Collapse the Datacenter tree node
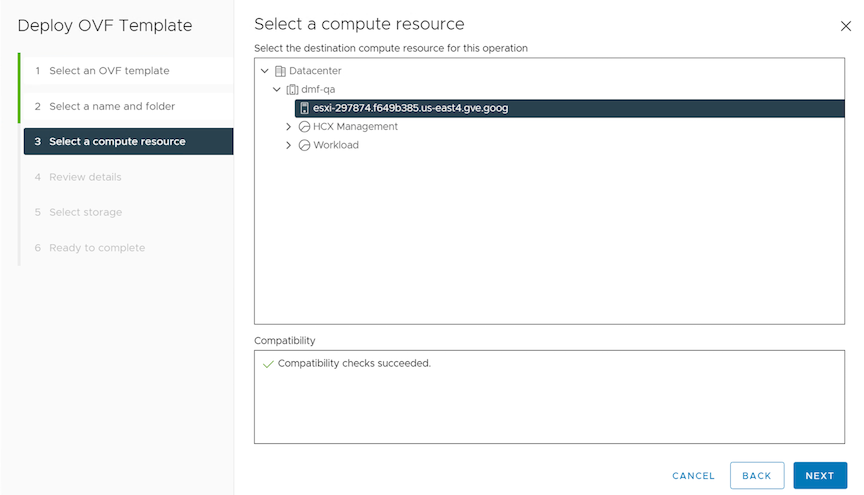The image size is (864, 495). pyautogui.click(x=264, y=71)
